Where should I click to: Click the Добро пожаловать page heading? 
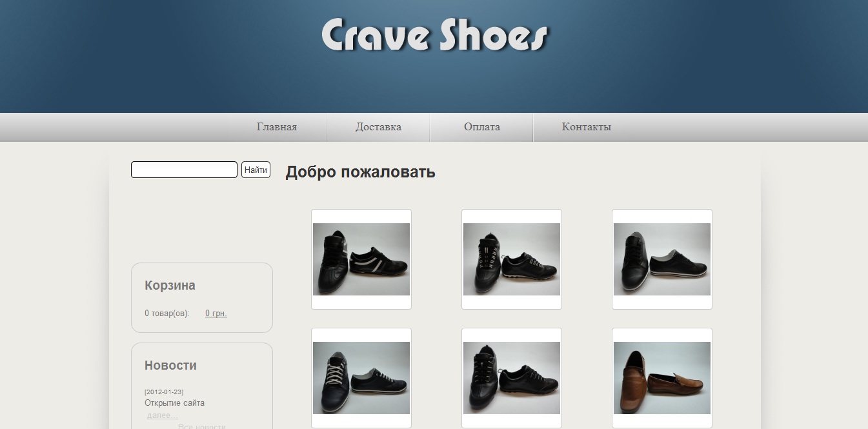359,172
